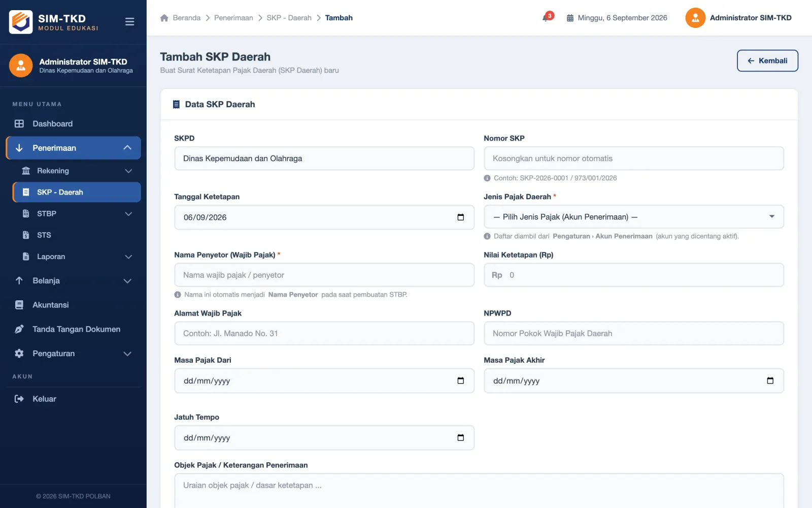This screenshot has width=812, height=508.
Task: Click the info icon beside Contoh SKP hint
Action: click(x=487, y=178)
